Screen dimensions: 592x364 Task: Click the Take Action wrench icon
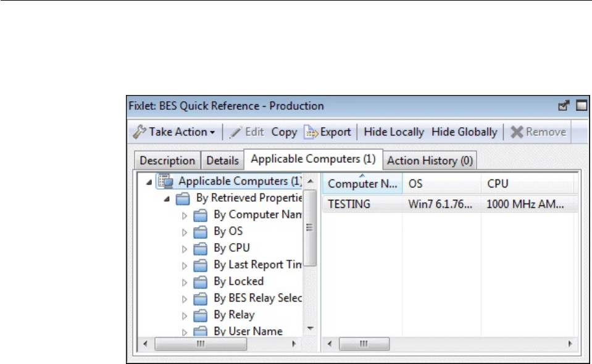pos(139,132)
